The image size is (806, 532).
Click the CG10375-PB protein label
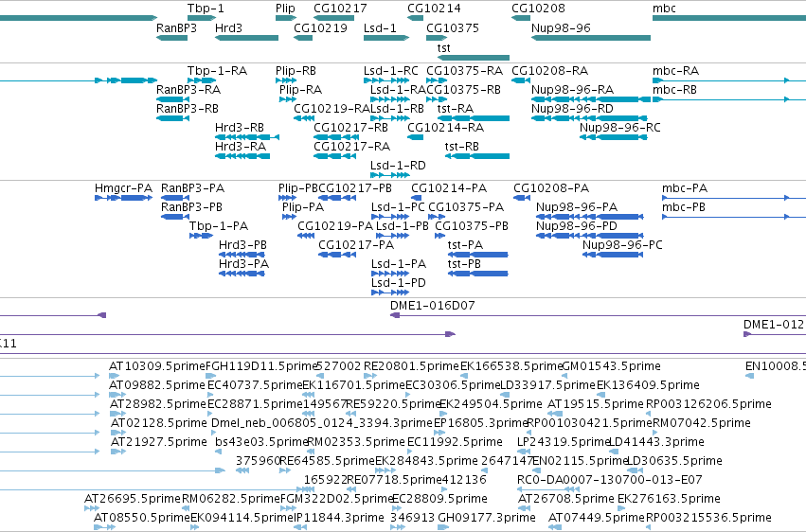pos(472,226)
